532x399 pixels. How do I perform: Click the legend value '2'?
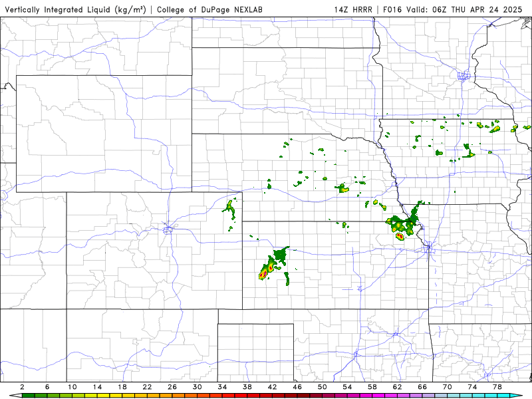point(23,387)
